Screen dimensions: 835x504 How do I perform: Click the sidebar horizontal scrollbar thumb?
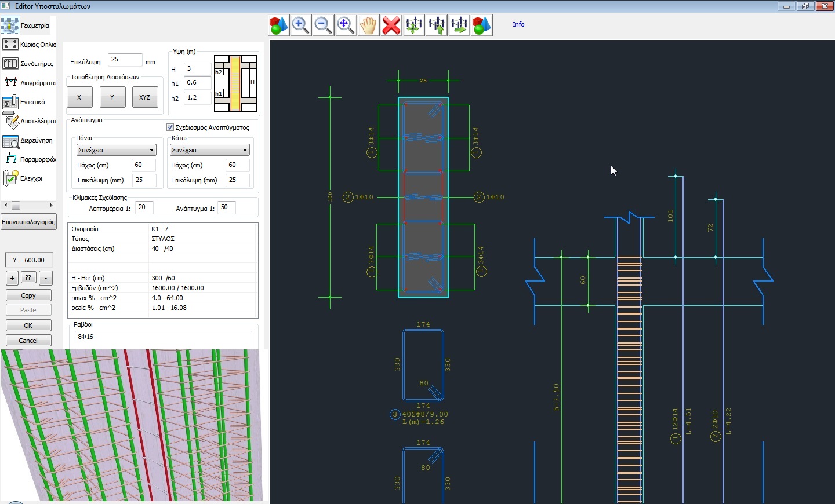pos(16,206)
